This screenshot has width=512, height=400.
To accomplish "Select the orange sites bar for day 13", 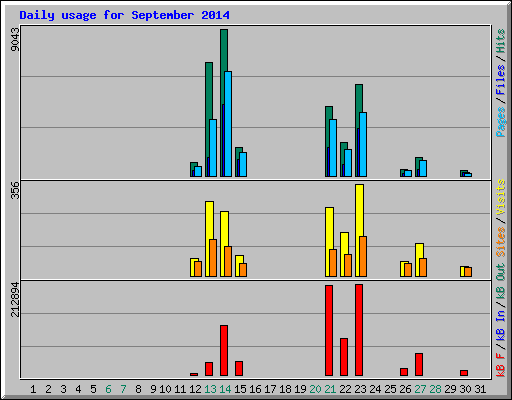I will [213, 258].
